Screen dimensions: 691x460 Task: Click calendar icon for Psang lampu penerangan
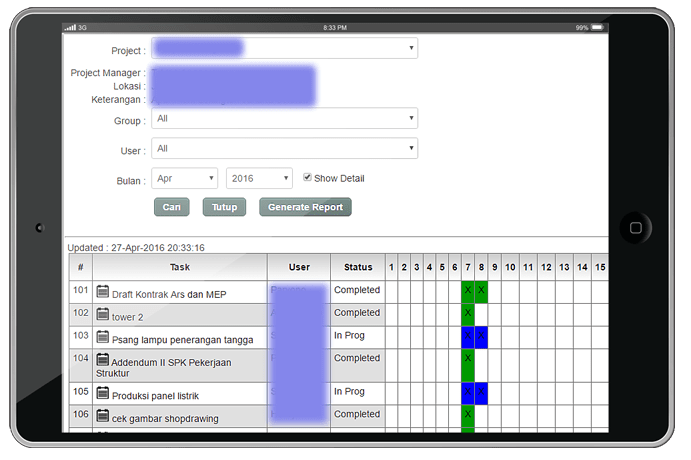coord(103,336)
